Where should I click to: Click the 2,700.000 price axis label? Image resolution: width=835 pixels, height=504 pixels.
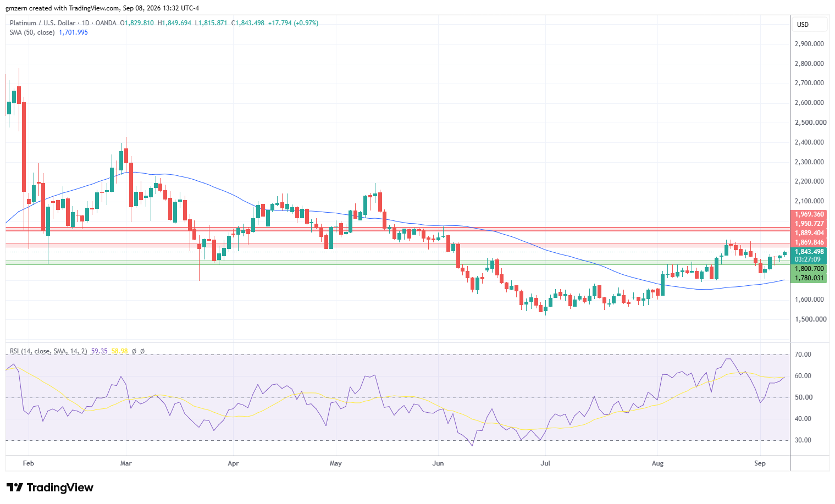coord(809,83)
